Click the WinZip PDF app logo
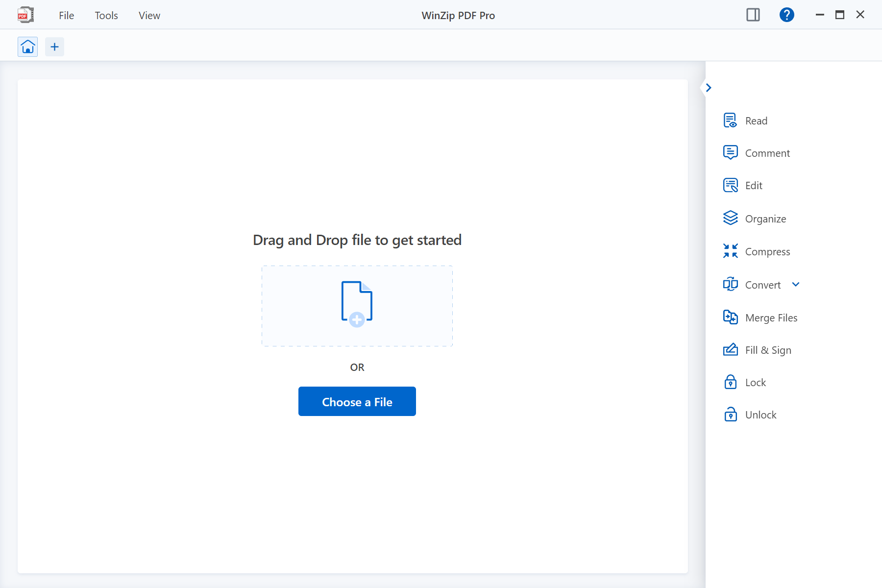This screenshot has width=882, height=588. pos(25,15)
